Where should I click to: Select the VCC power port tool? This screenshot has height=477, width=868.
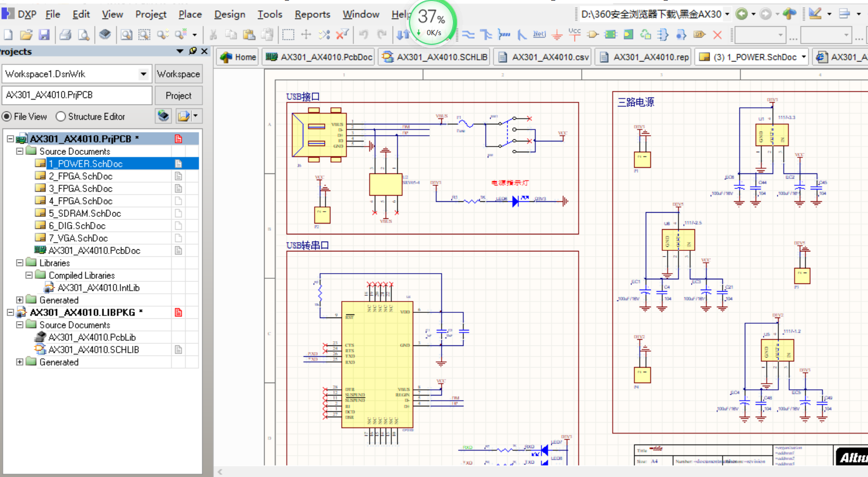point(574,34)
